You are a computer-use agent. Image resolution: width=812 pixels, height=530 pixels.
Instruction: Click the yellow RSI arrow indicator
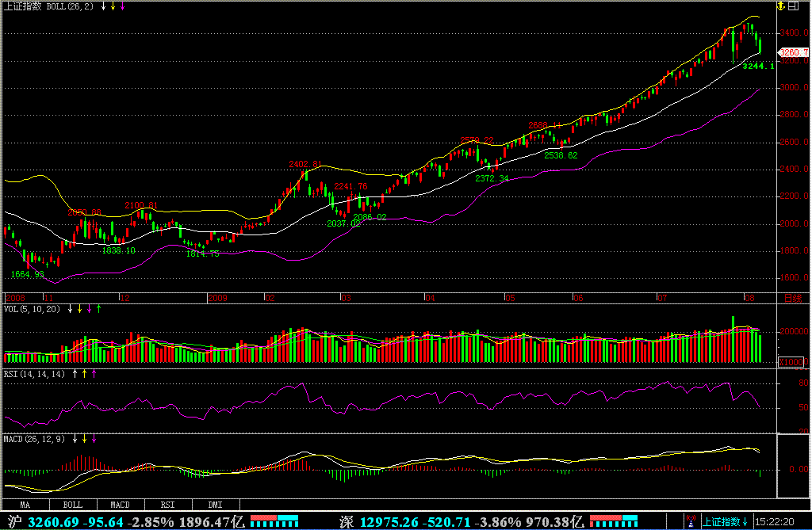(84, 374)
